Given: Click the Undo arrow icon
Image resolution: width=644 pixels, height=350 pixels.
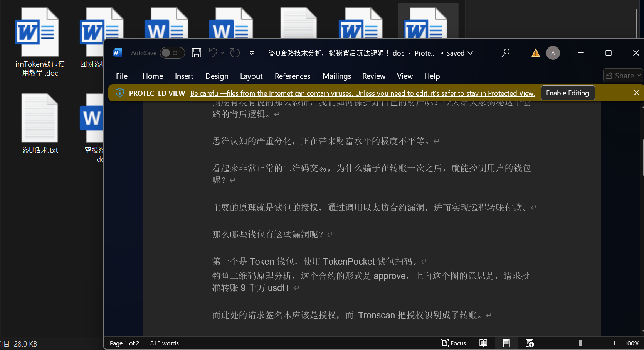Looking at the screenshot, I should pyautogui.click(x=213, y=53).
